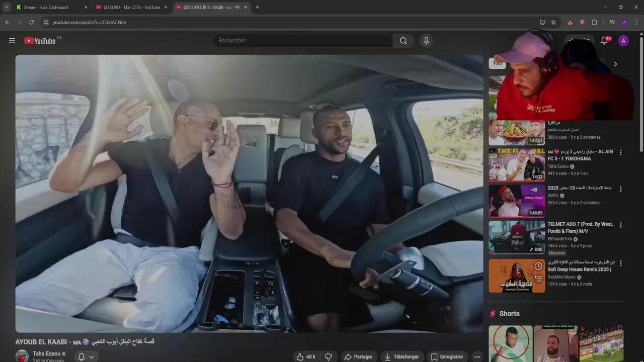Open the Taha Essou channel link

[x=46, y=354]
